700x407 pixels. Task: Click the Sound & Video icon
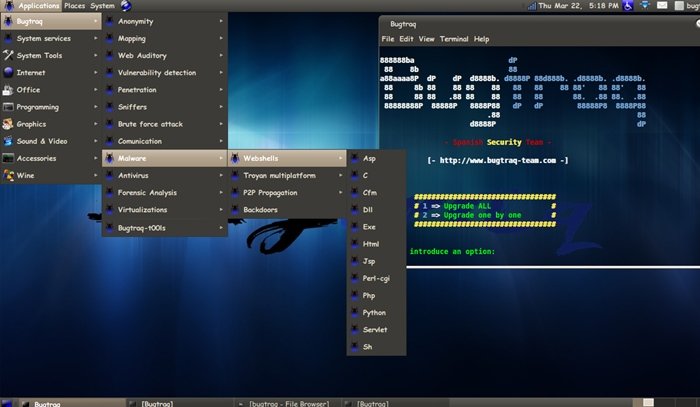point(8,141)
